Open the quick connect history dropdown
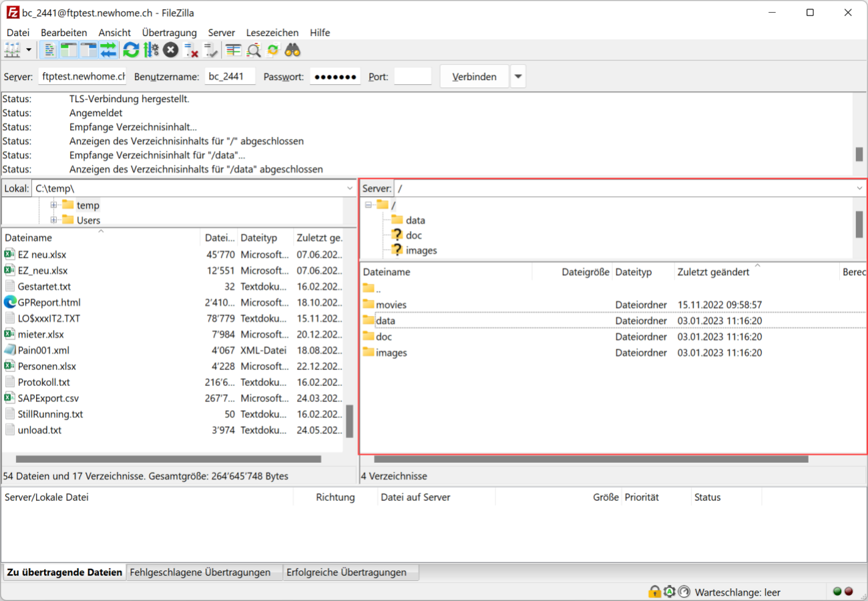868x601 pixels. (x=518, y=77)
